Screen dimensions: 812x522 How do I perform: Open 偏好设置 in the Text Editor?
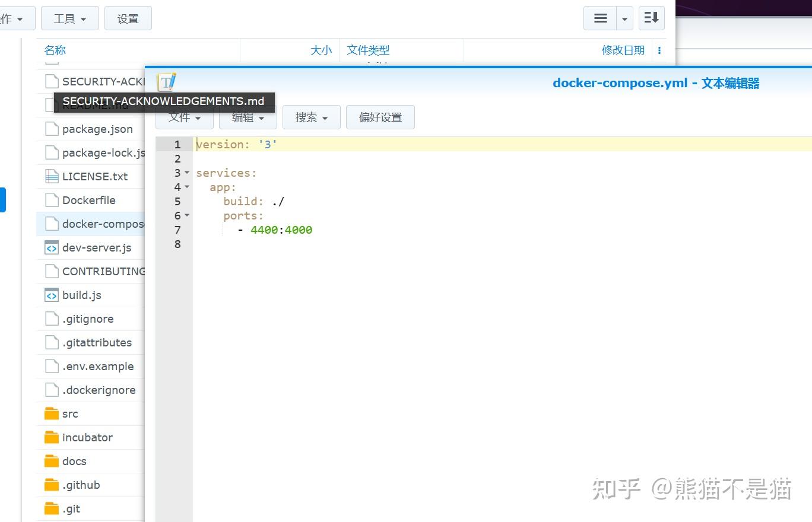(x=380, y=117)
